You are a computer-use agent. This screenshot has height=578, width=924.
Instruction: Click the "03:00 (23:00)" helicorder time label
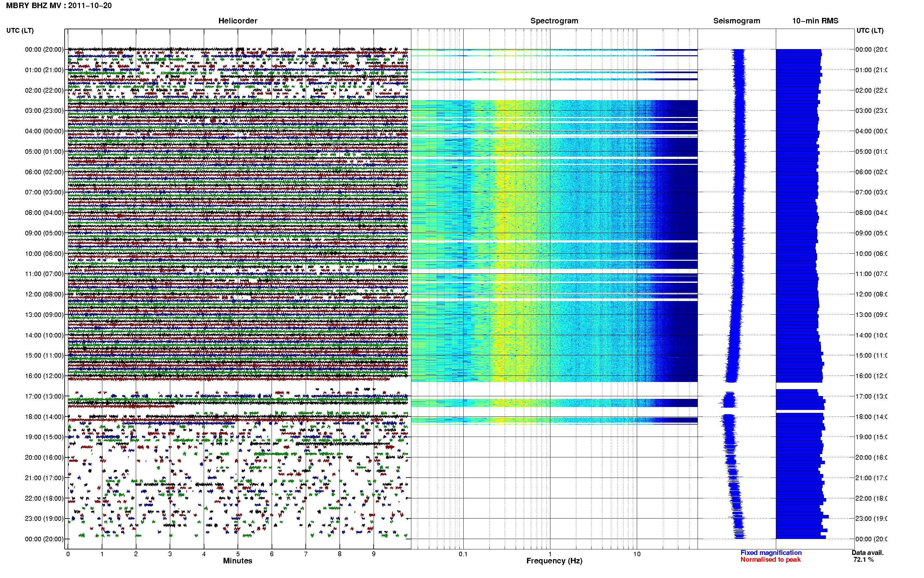point(44,111)
